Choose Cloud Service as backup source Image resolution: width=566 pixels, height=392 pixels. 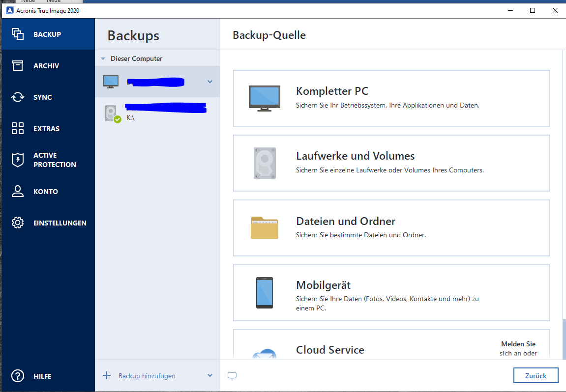tap(391, 344)
